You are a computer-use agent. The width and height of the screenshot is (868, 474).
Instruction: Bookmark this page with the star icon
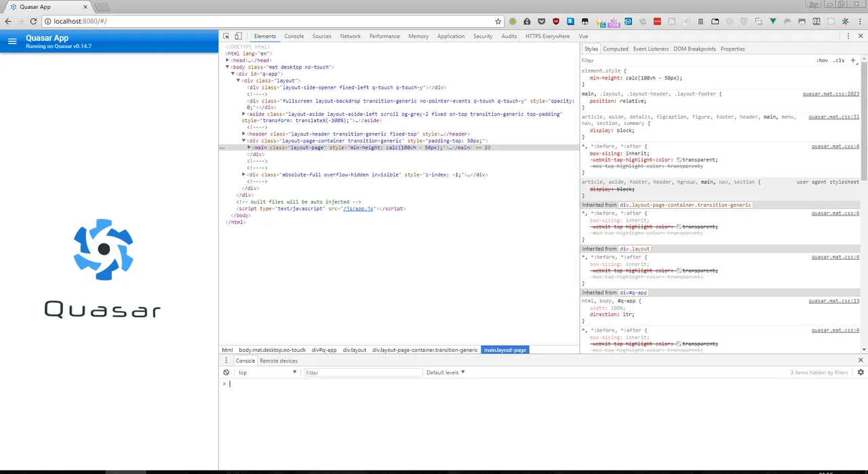pyautogui.click(x=498, y=22)
